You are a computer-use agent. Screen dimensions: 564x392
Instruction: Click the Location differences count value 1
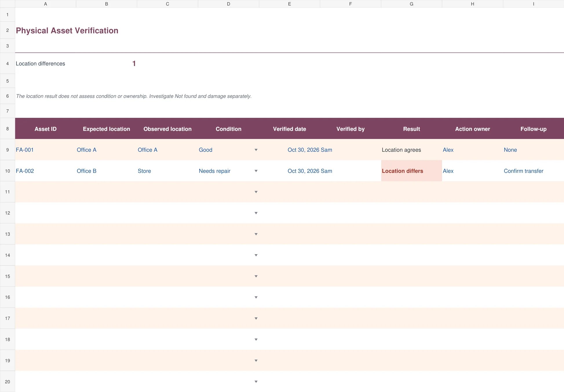(134, 63)
